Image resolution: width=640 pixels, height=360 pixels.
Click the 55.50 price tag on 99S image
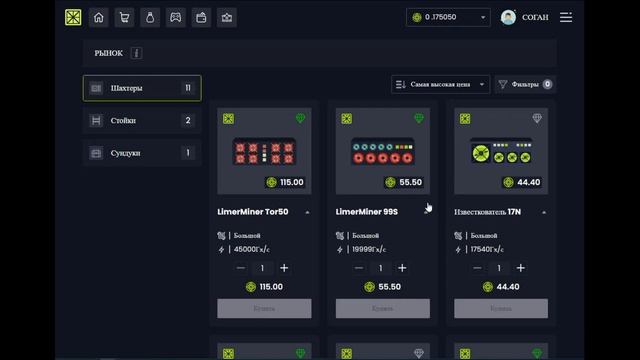tap(403, 182)
